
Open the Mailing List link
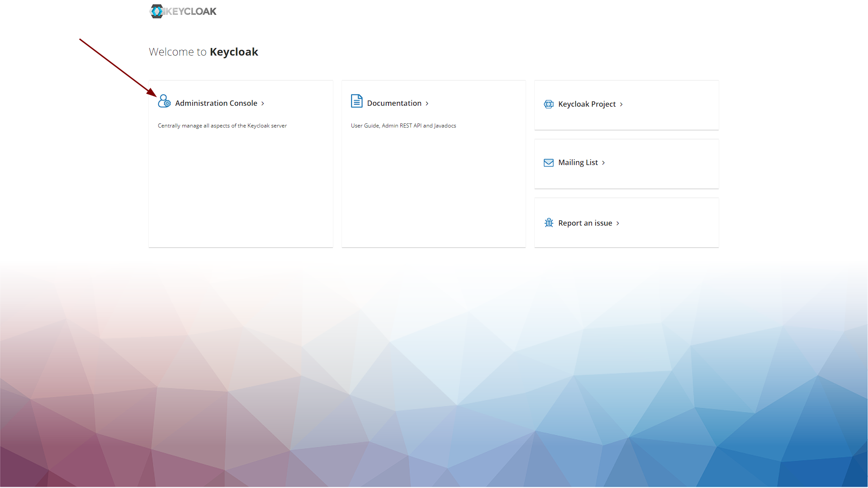(578, 162)
